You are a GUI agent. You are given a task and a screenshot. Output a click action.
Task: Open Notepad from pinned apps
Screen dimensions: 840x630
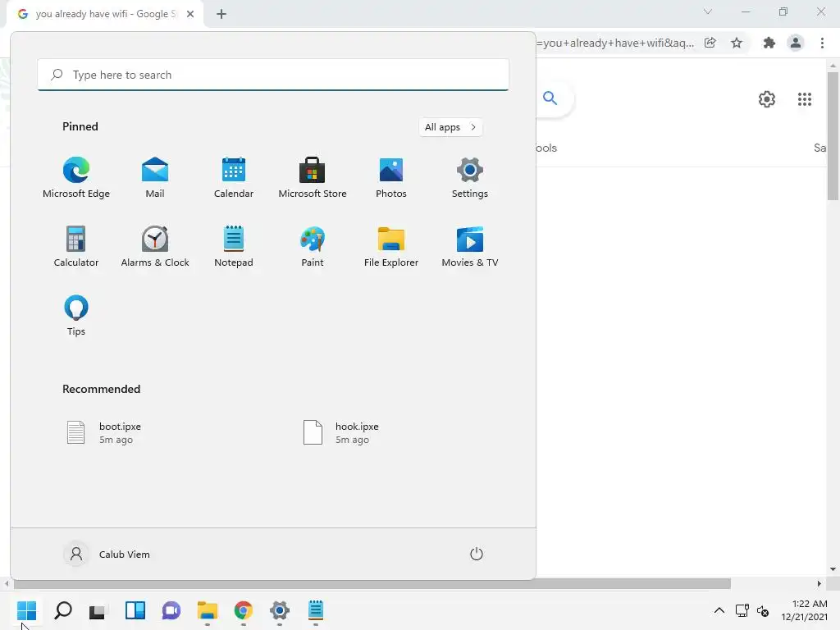pyautogui.click(x=234, y=246)
